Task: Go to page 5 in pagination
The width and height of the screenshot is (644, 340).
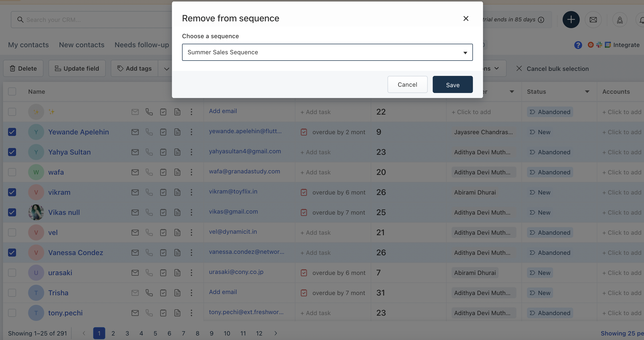Action: pyautogui.click(x=155, y=333)
